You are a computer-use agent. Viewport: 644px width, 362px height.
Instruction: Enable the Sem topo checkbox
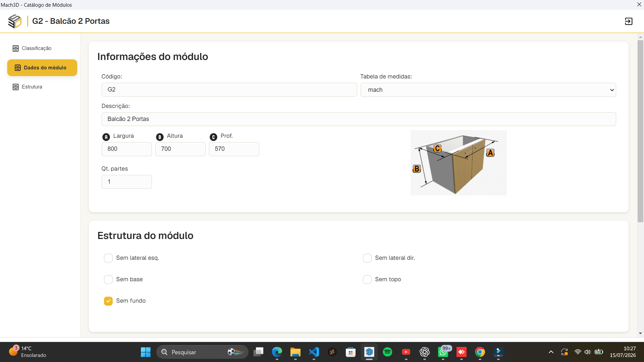point(367,280)
